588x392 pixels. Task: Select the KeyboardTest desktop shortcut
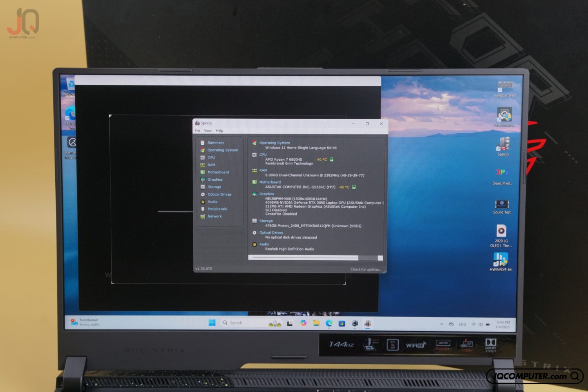point(505,89)
